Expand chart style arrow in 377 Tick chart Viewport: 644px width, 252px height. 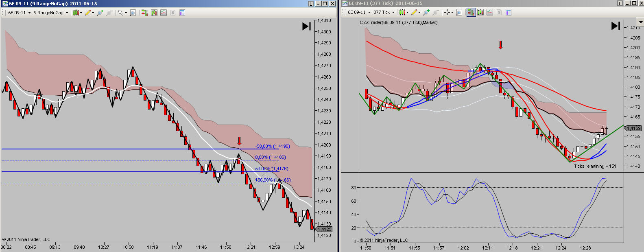pos(407,12)
